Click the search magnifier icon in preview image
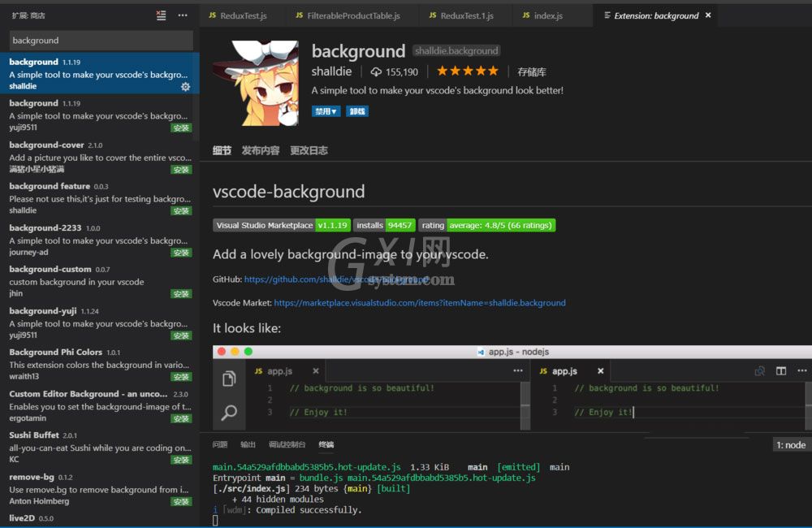 point(229,413)
